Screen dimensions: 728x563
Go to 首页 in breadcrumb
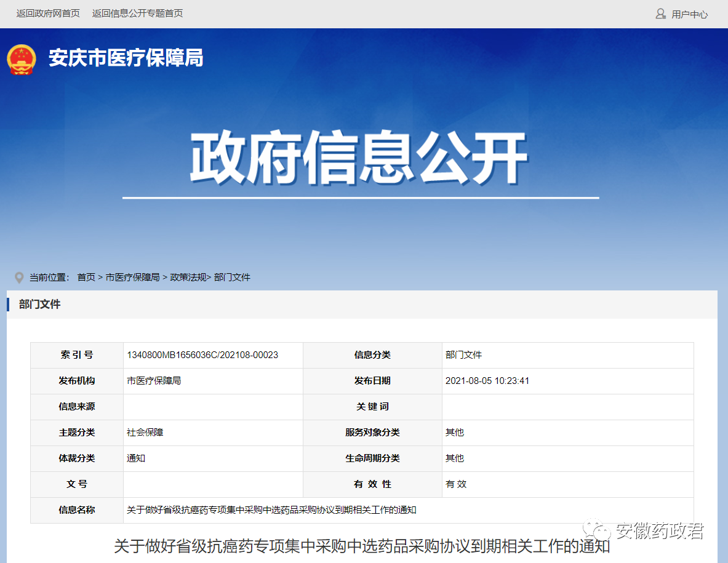pos(86,277)
